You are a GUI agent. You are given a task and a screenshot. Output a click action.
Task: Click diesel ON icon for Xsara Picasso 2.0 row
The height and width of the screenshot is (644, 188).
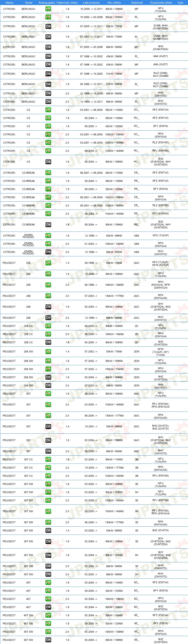click(48, 252)
